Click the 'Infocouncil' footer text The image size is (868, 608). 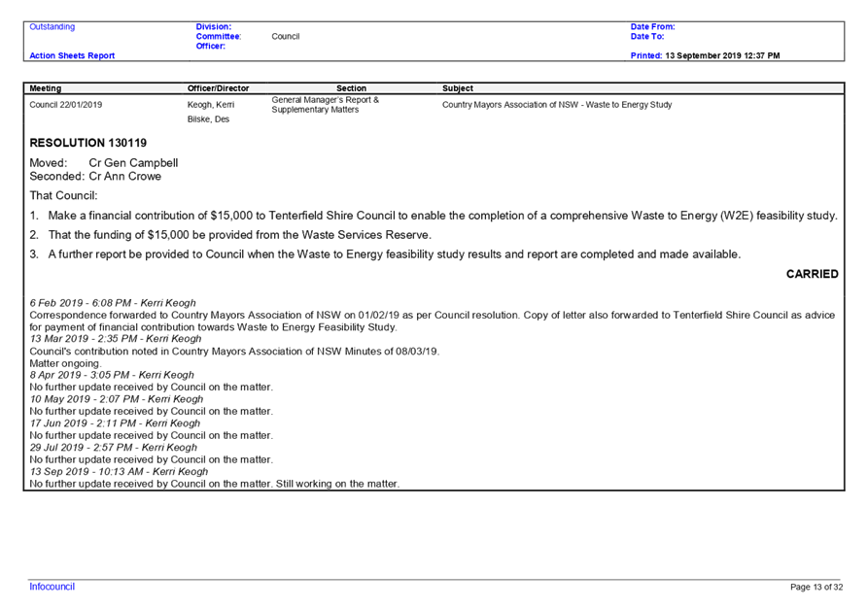pos(52,587)
